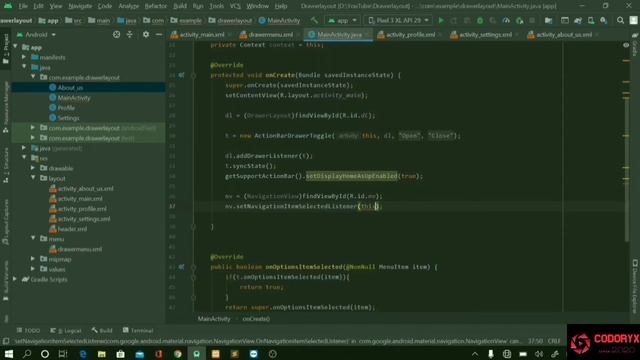Open the Logcat tool window button
640x360 pixels.
[x=66, y=330]
